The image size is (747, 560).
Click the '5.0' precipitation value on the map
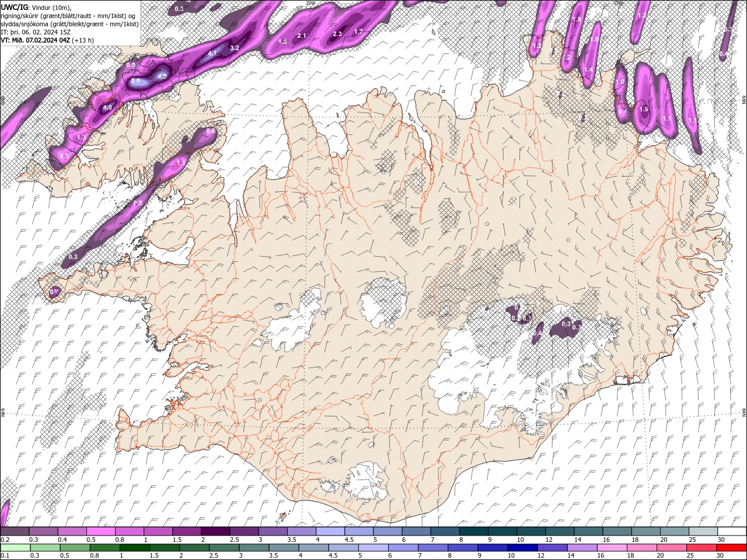tap(136, 81)
